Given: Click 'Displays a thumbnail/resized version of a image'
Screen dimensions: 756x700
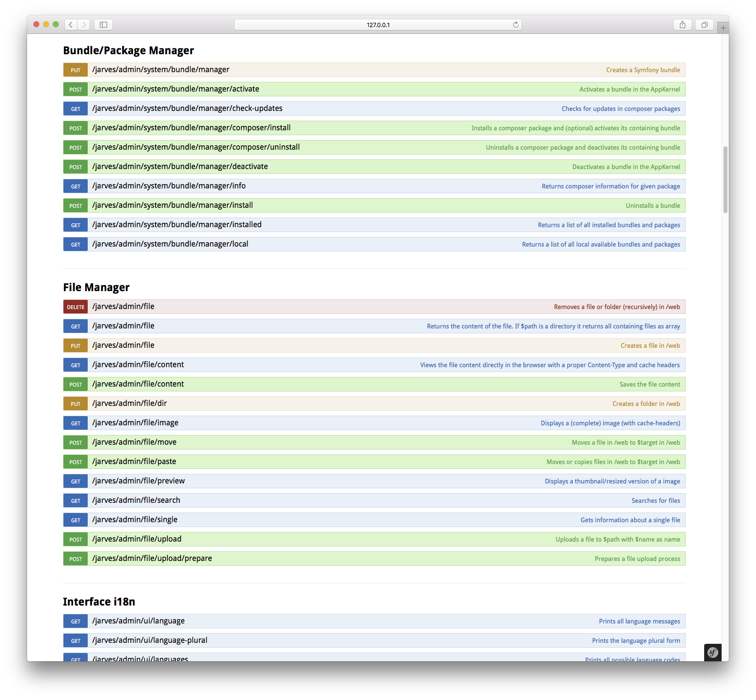Looking at the screenshot, I should [612, 482].
